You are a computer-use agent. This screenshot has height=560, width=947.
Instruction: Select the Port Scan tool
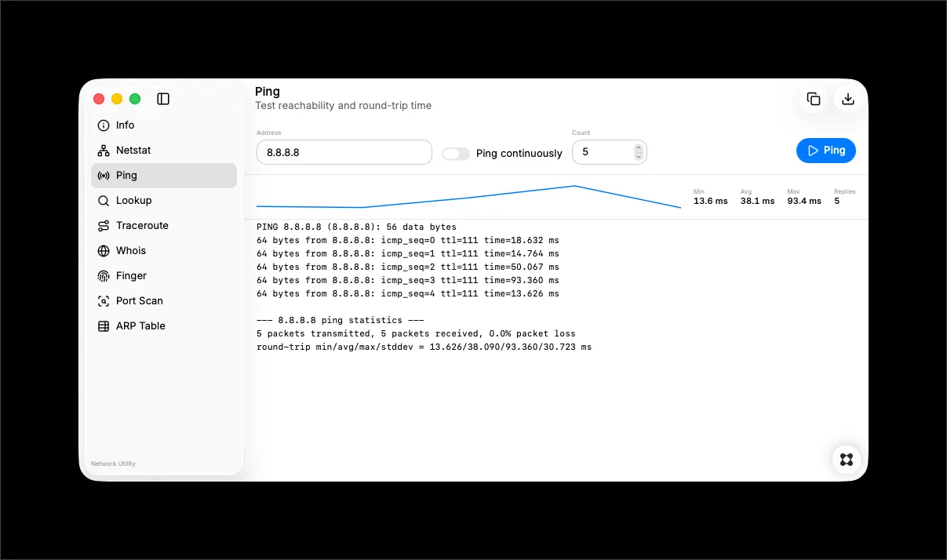[x=164, y=301]
